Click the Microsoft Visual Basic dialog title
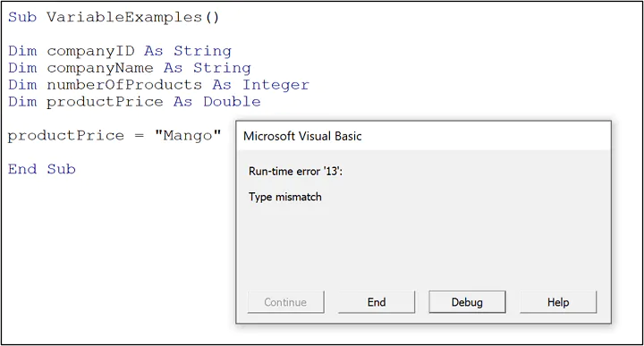 [x=302, y=136]
